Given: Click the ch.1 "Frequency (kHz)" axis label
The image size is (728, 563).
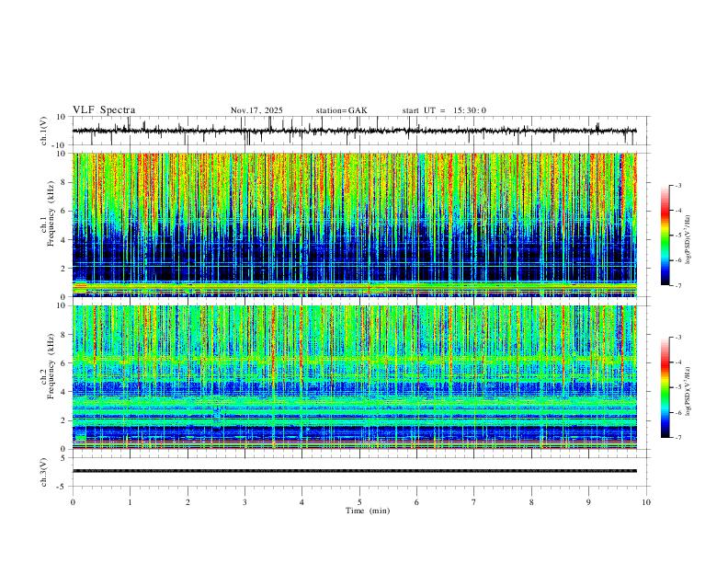Looking at the screenshot, I should (x=51, y=214).
